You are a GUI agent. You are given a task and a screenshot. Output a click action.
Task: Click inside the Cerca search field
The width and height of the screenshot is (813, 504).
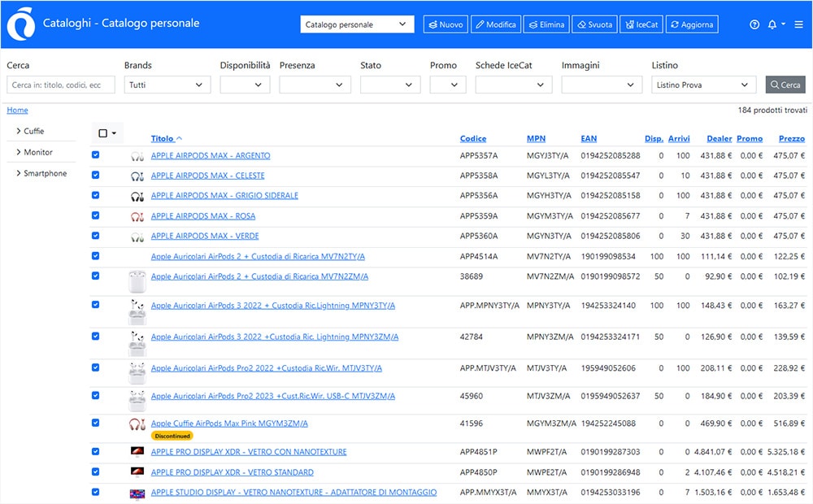[x=60, y=84]
